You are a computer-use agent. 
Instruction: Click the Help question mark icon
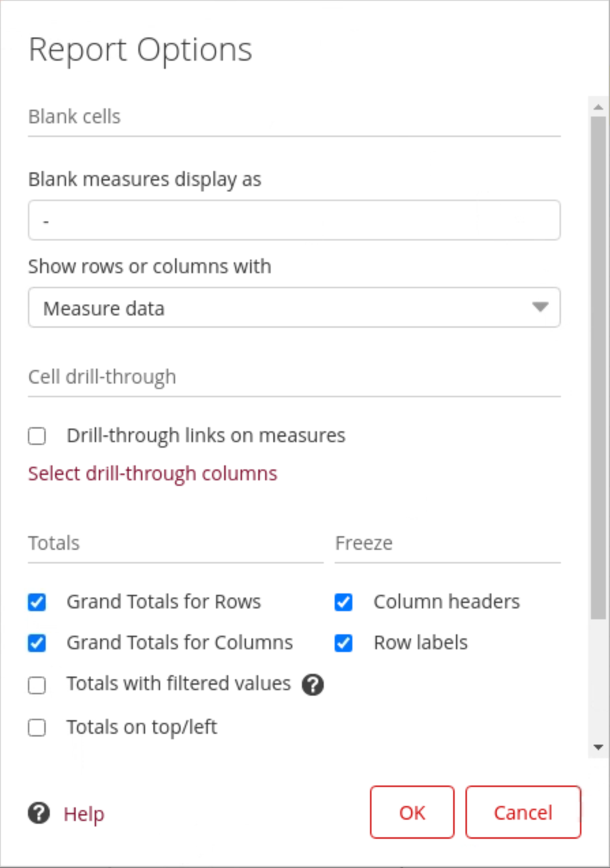pos(39,813)
